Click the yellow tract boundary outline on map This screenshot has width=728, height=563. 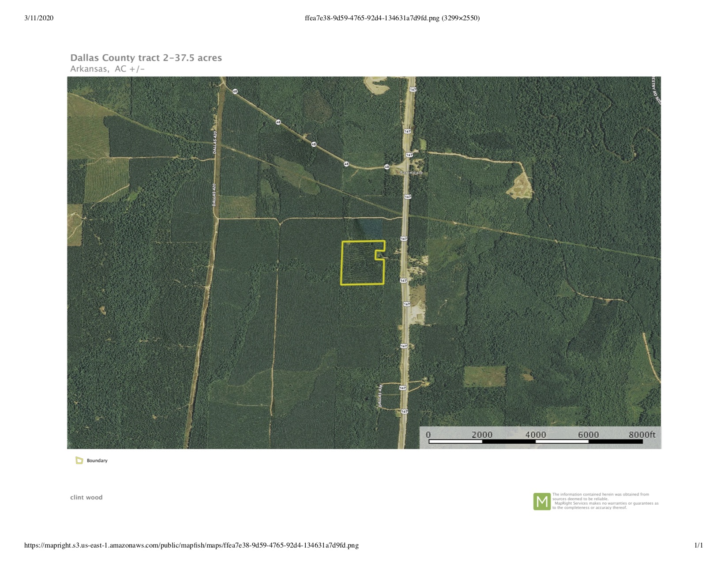342,263
